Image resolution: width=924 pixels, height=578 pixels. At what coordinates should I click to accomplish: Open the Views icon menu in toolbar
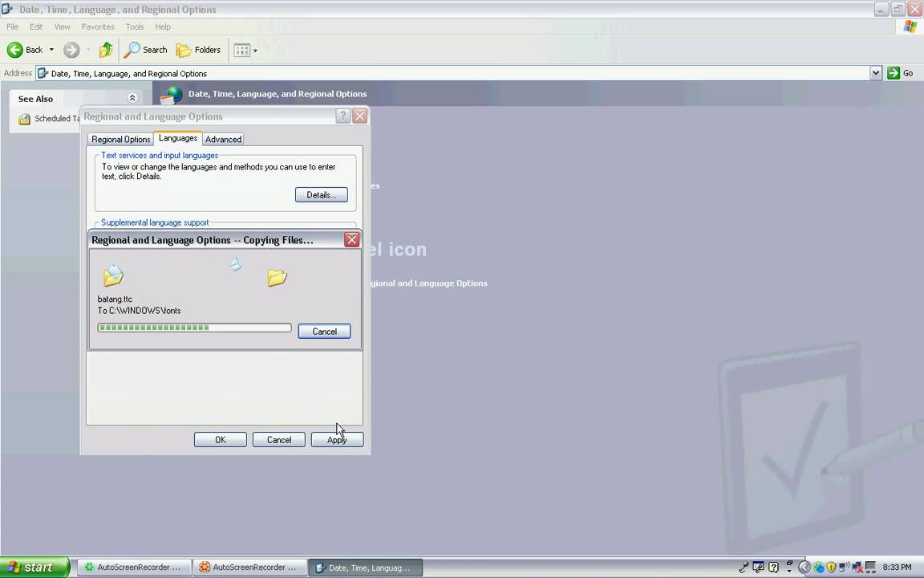point(242,50)
